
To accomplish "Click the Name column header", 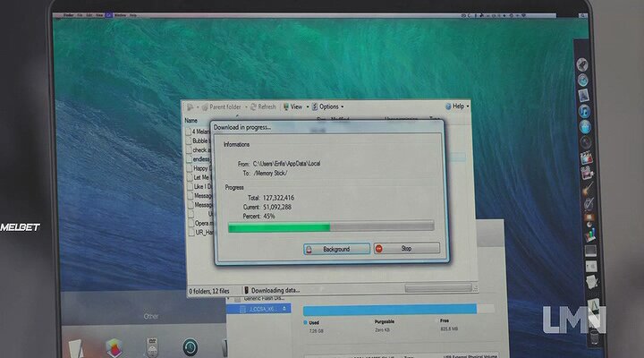I will click(x=191, y=120).
